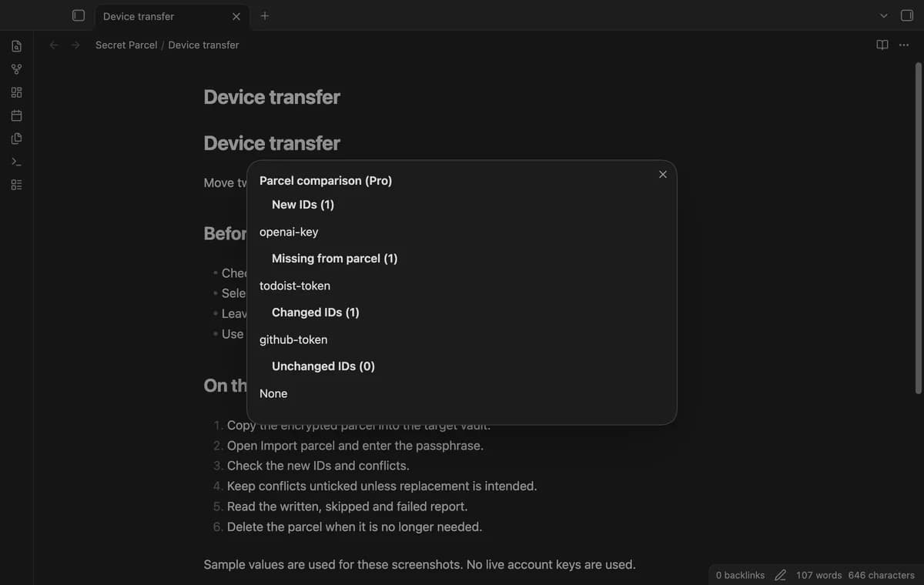Open the command palette terminal icon
Image resolution: width=924 pixels, height=585 pixels.
point(16,162)
